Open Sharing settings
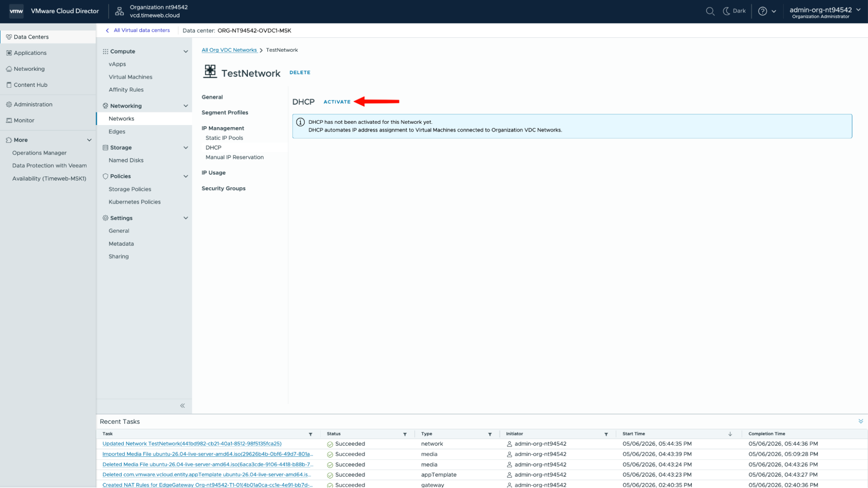The width and height of the screenshot is (868, 488). pos(119,257)
